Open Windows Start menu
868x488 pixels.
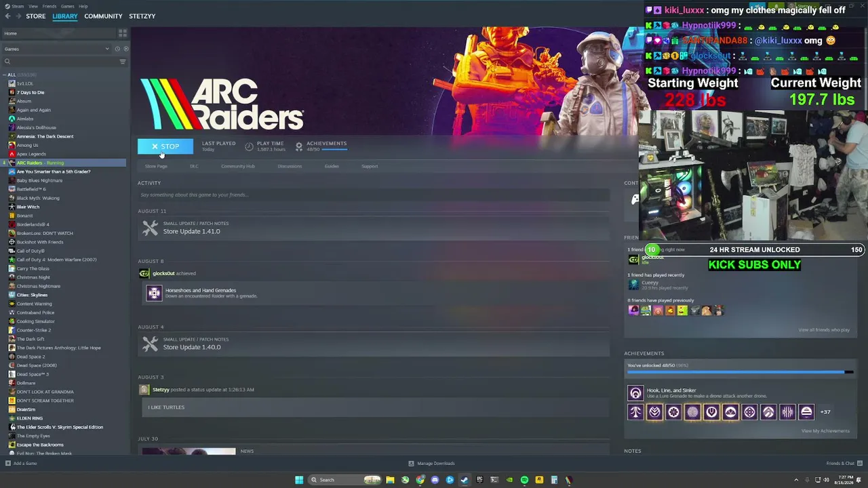299,480
